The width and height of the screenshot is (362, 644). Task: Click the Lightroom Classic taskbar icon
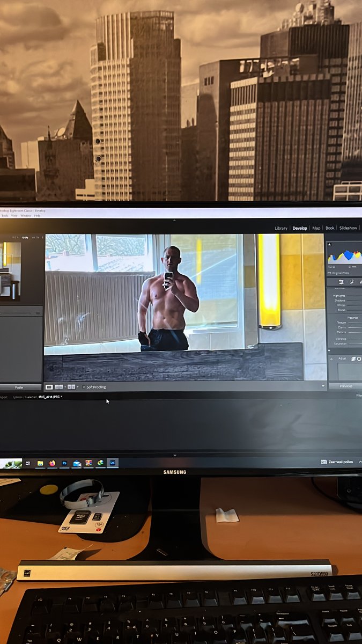point(113,463)
